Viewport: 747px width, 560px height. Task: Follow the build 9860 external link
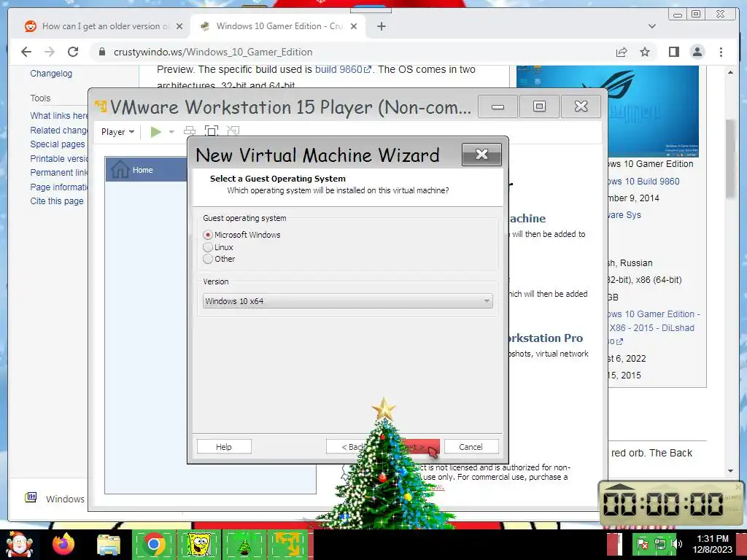pyautogui.click(x=343, y=69)
